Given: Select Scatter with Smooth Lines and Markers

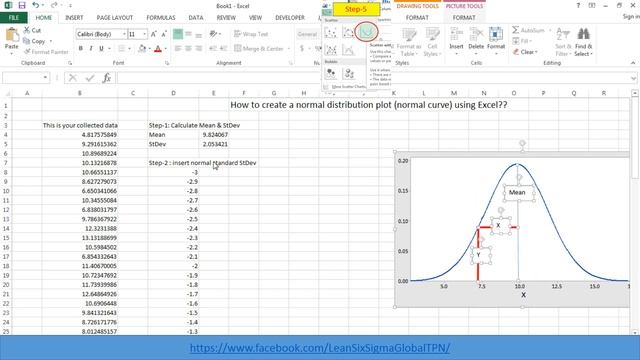Looking at the screenshot, I should [348, 32].
